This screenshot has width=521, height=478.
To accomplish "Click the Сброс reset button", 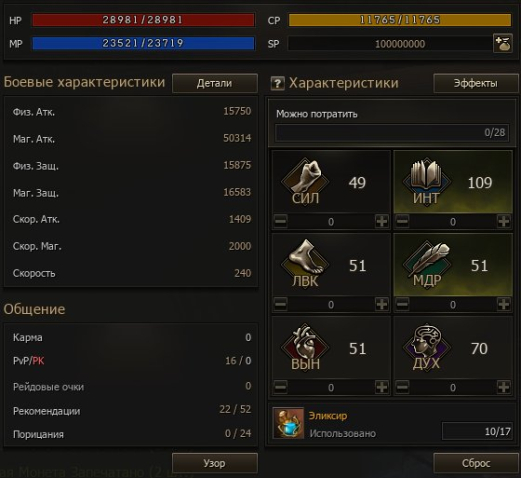I will click(x=476, y=463).
